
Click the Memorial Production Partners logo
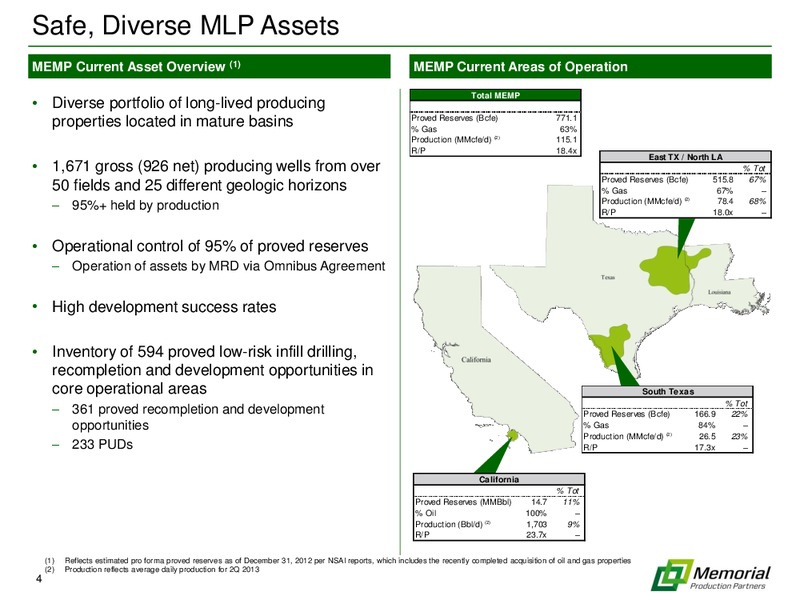[710, 575]
